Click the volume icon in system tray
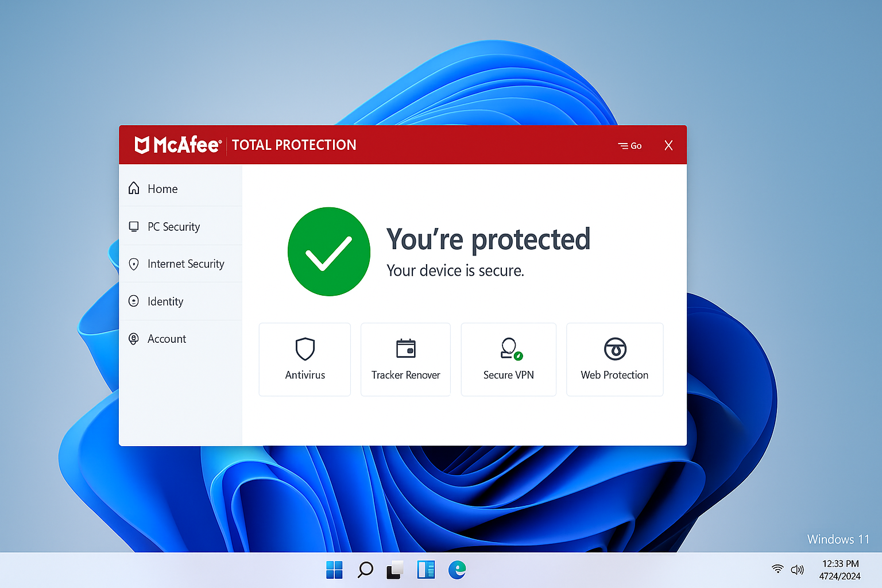This screenshot has width=882, height=588. pos(798,570)
